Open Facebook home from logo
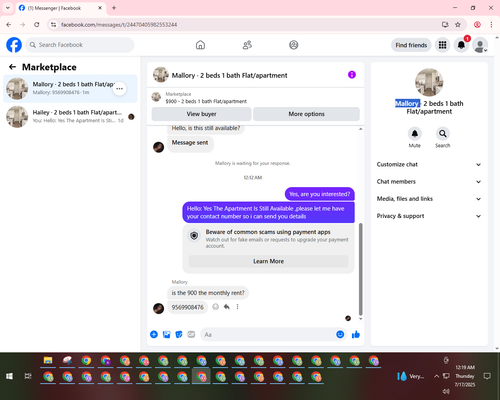500x400 pixels. pyautogui.click(x=14, y=45)
